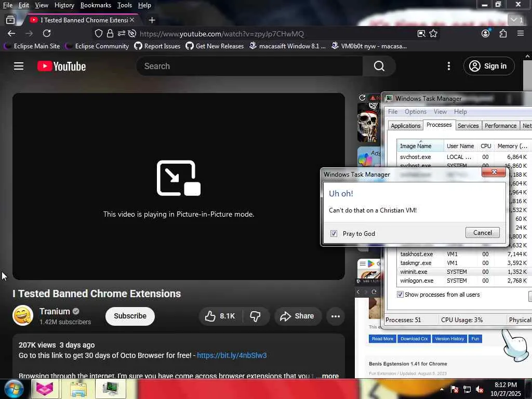Open the Edit menu
Viewport: 532px width, 399px height.
pyautogui.click(x=24, y=5)
